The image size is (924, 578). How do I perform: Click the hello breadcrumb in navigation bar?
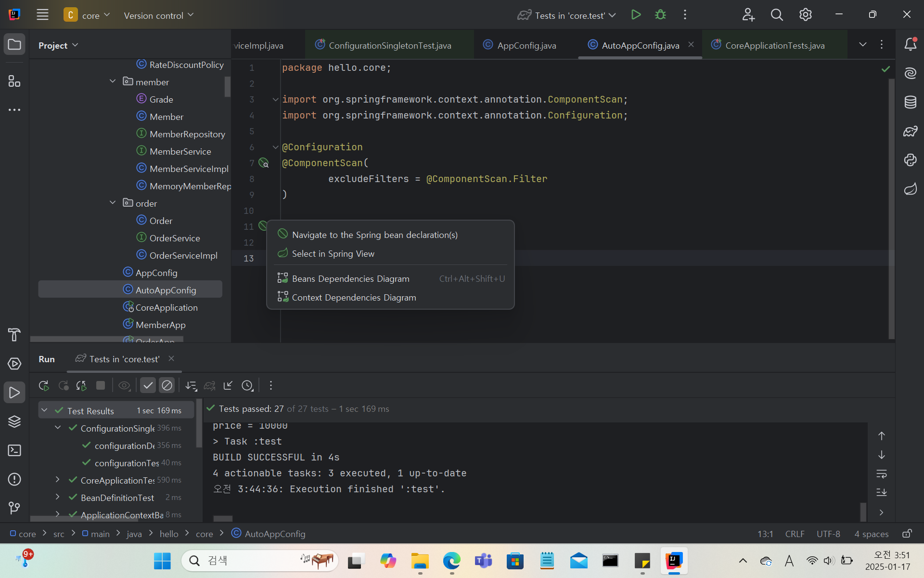169,534
